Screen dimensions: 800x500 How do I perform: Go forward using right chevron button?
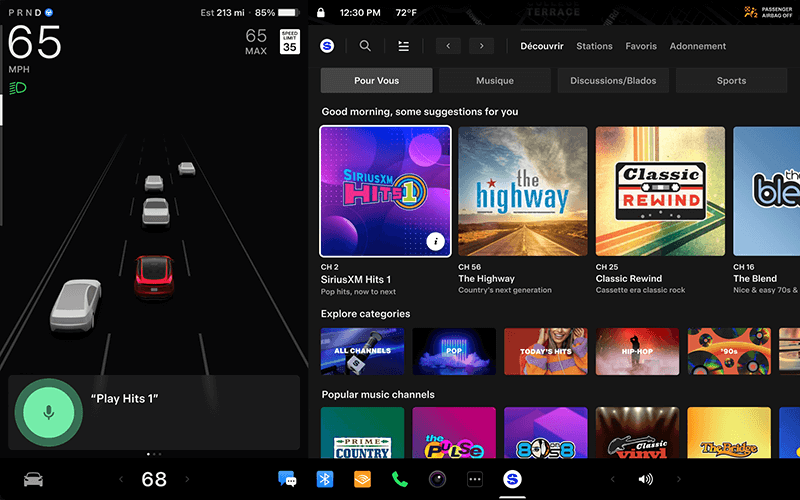click(482, 46)
